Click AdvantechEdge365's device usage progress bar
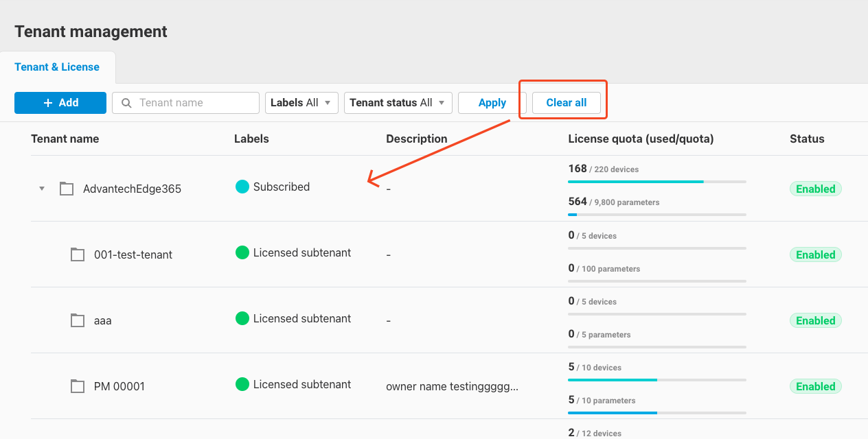 pyautogui.click(x=656, y=181)
